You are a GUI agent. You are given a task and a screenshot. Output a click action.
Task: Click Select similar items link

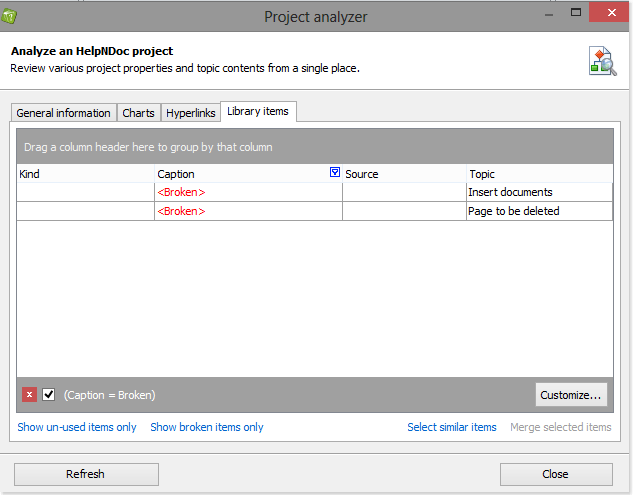pos(452,427)
